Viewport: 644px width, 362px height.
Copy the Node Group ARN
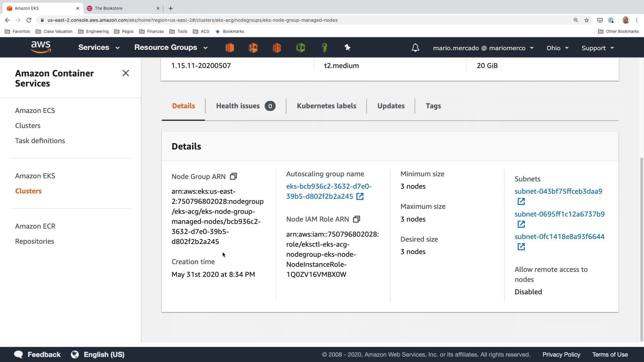tap(233, 176)
